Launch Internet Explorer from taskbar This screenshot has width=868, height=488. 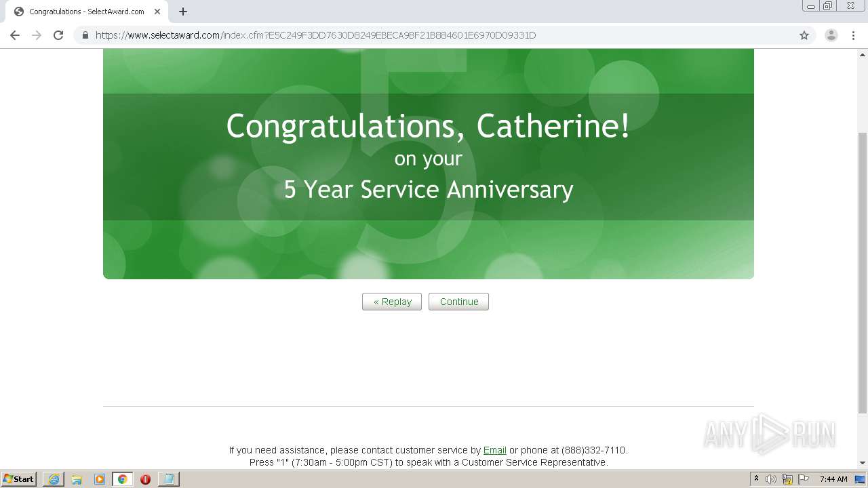click(54, 479)
